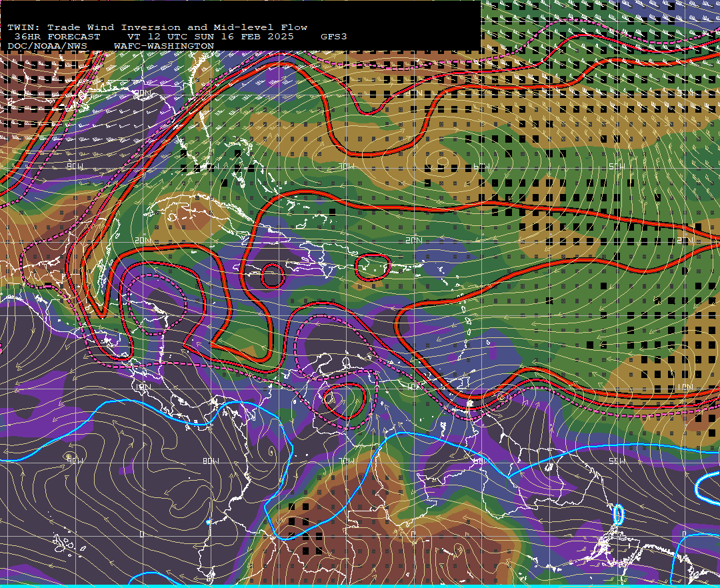Select the "36HR FORECAST" text
Image resolution: width=720 pixels, height=588 pixels.
(57, 37)
